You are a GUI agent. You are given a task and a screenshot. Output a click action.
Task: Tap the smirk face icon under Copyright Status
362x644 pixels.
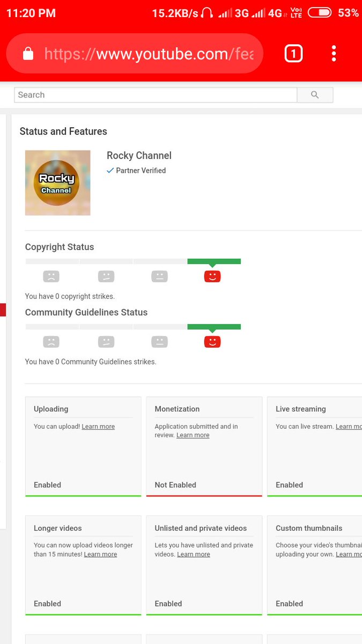point(106,276)
